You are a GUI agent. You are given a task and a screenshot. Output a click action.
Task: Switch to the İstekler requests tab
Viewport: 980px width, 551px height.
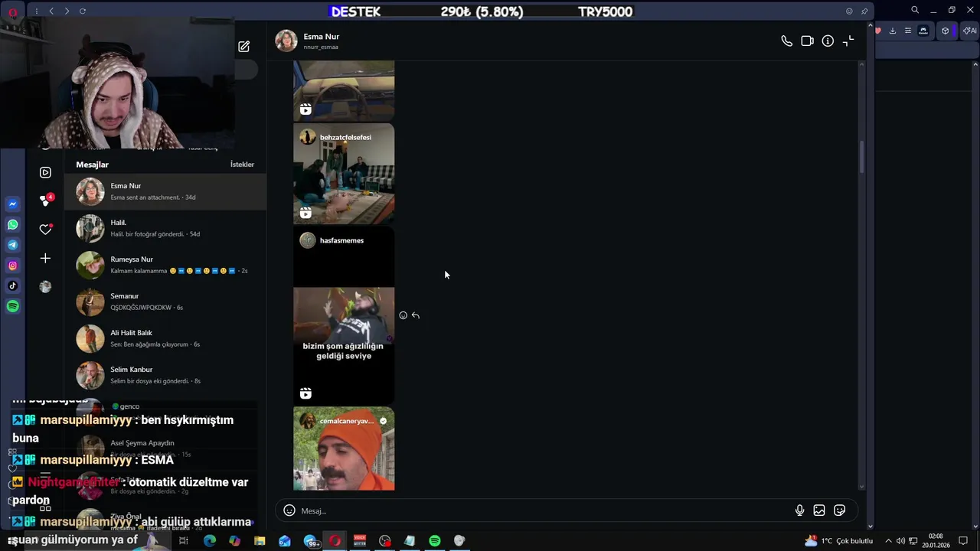[242, 165]
